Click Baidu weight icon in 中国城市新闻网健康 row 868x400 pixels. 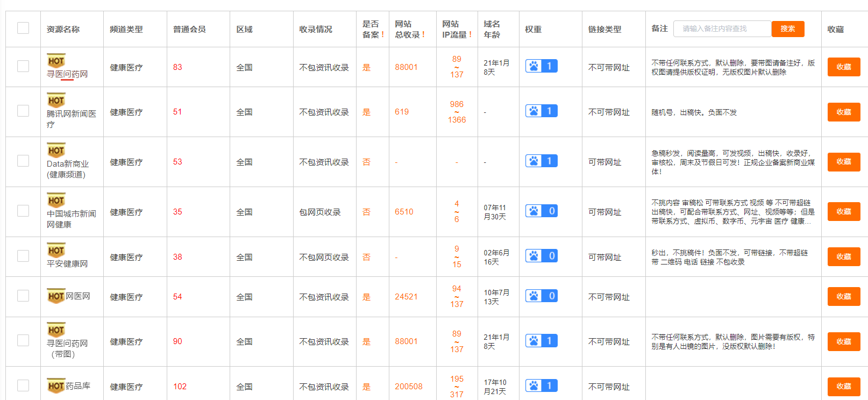point(541,211)
